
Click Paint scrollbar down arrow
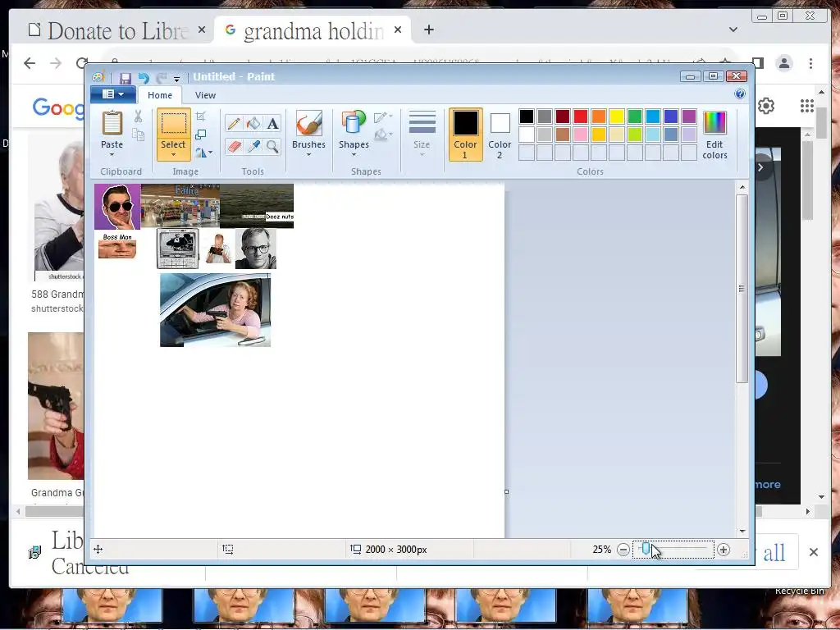tap(742, 531)
